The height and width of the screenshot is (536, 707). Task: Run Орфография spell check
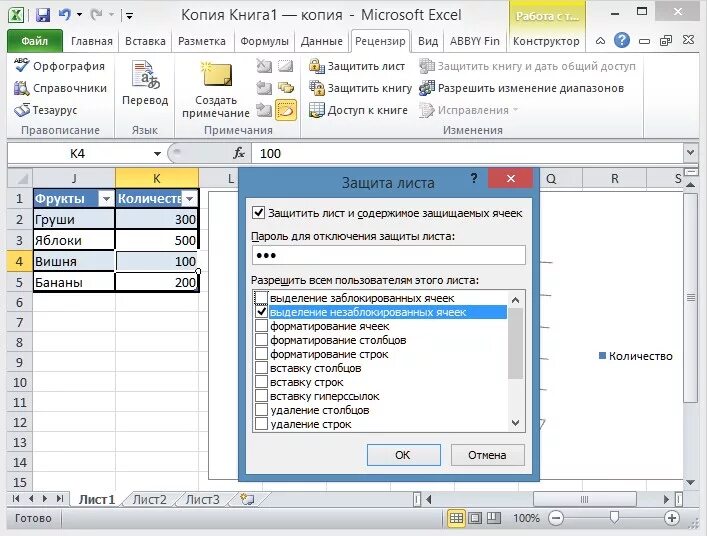tap(59, 66)
